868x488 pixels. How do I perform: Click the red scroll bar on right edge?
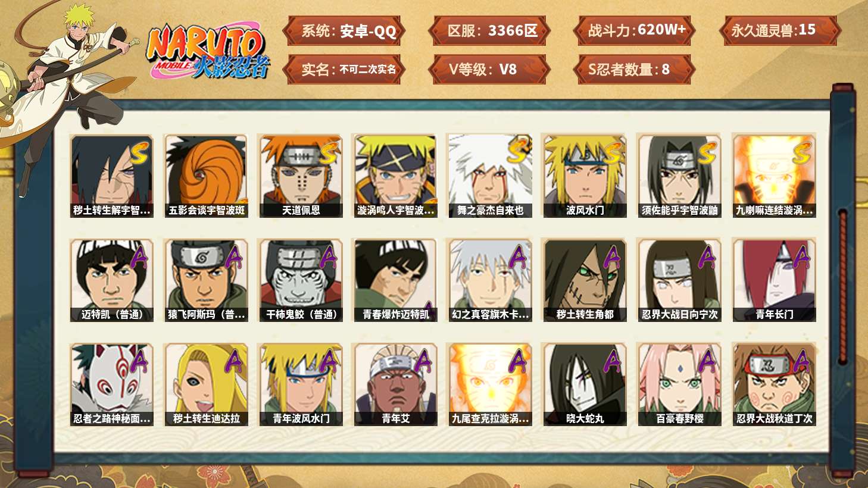842,286
